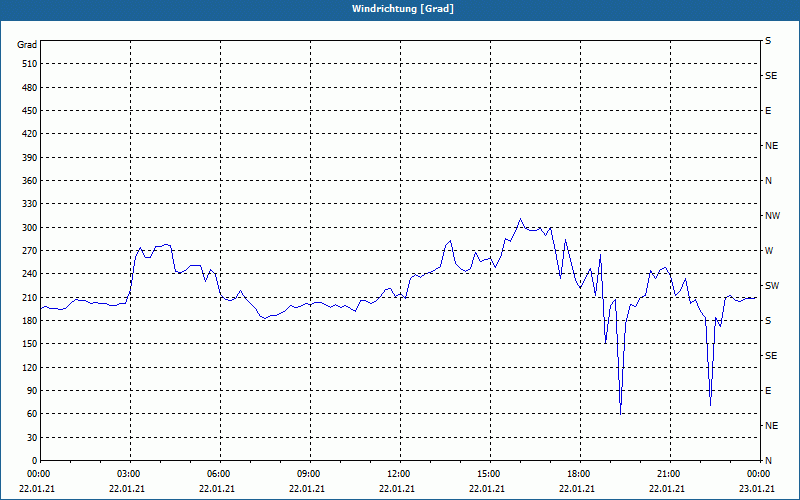Click the 150 degree axis label
This screenshot has height=500, width=800.
[30, 343]
